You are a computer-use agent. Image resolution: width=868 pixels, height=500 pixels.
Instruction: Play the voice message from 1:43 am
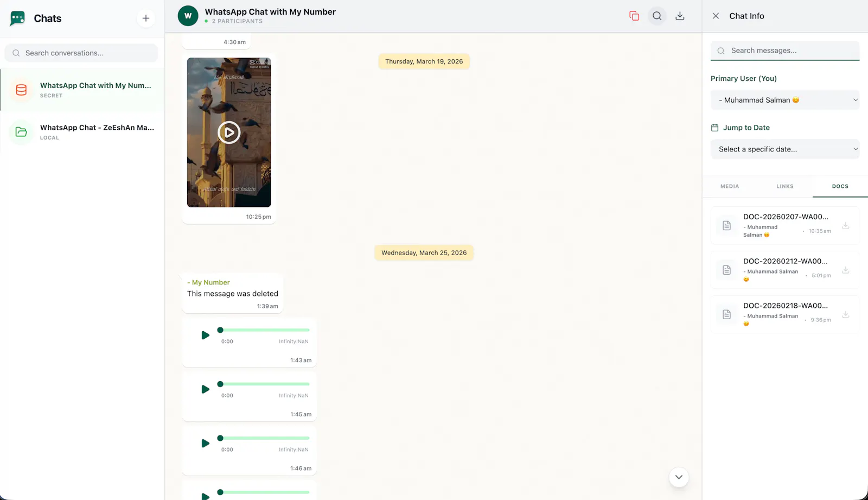coord(205,336)
